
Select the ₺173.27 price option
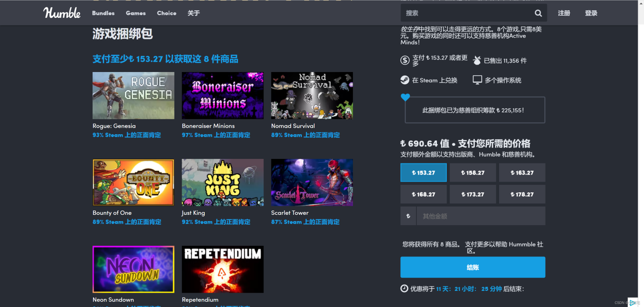coord(473,194)
